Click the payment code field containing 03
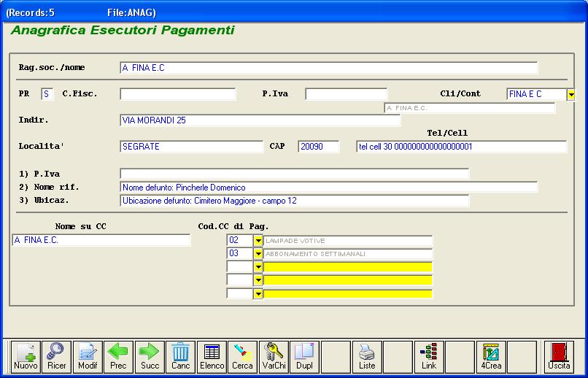588x378 pixels. (240, 253)
